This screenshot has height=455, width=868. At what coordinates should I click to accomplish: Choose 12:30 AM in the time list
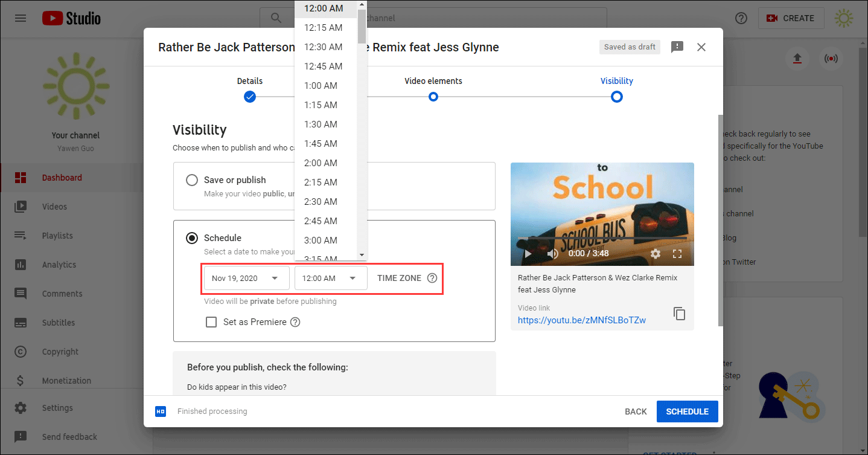(x=326, y=47)
